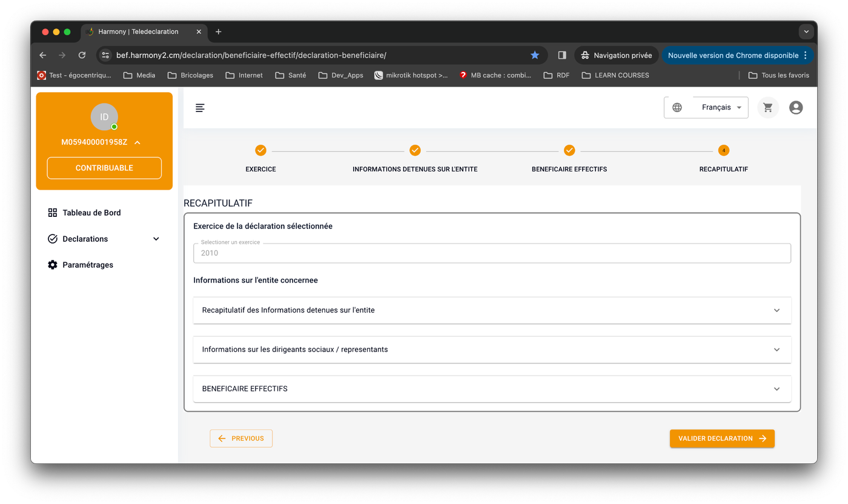This screenshot has height=504, width=848.
Task: Click VALIDER DECLARATION button
Action: point(722,439)
